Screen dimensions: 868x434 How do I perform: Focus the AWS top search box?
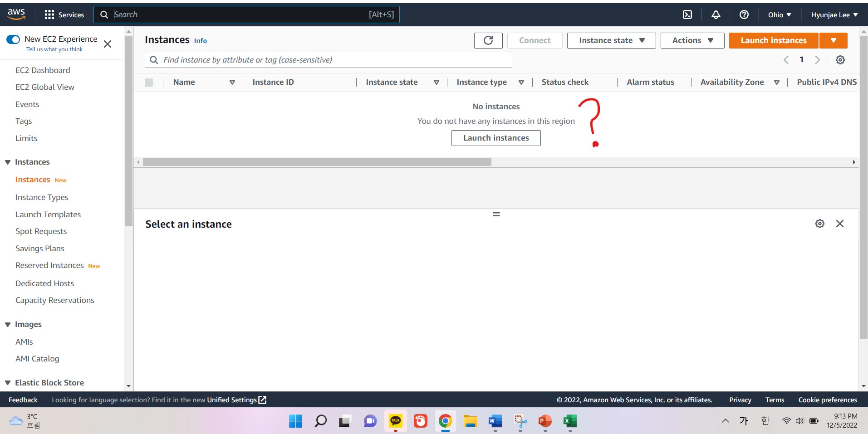pyautogui.click(x=246, y=15)
